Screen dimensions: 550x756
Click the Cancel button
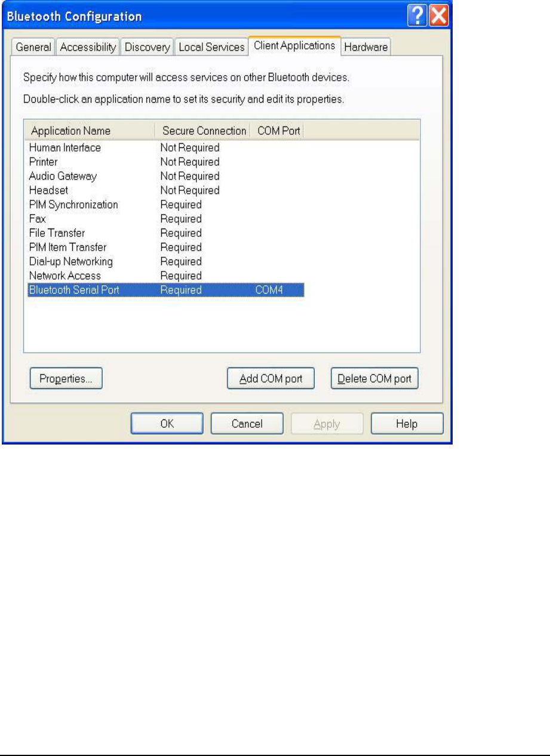pos(247,424)
